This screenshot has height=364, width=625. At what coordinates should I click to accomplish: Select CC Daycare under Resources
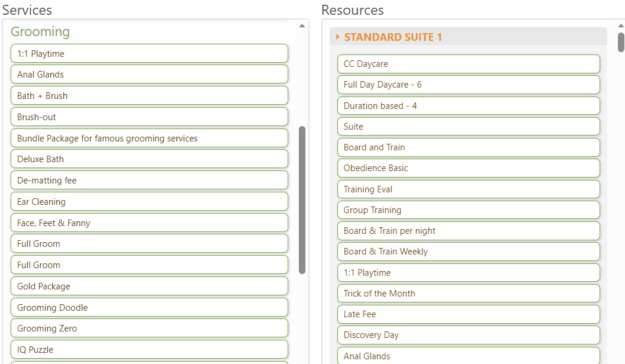coord(469,64)
